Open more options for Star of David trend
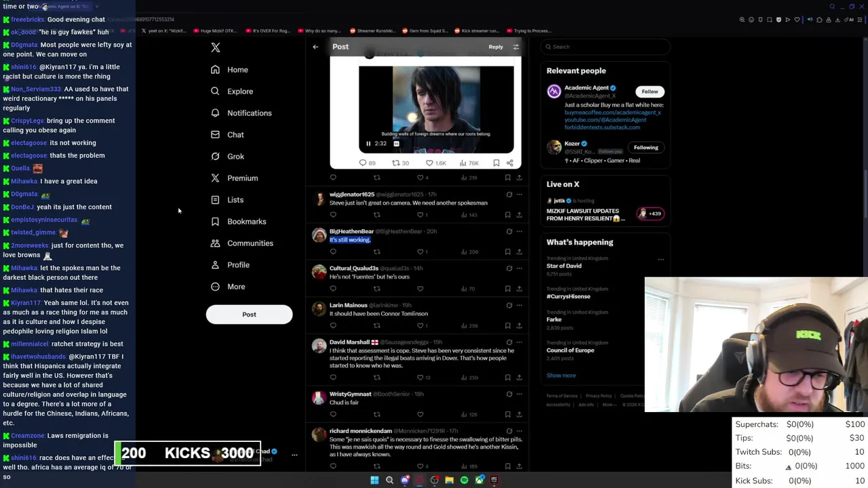This screenshot has height=488, width=868. point(660,259)
